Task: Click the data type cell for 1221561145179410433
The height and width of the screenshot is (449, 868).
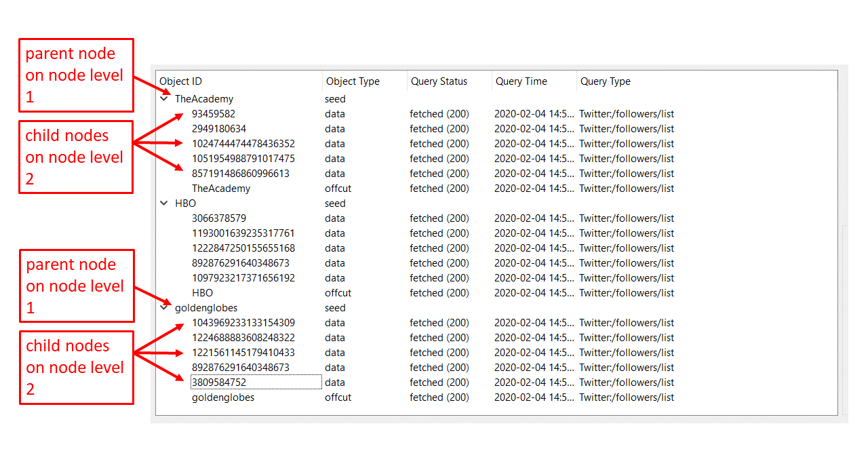Action: click(x=335, y=353)
